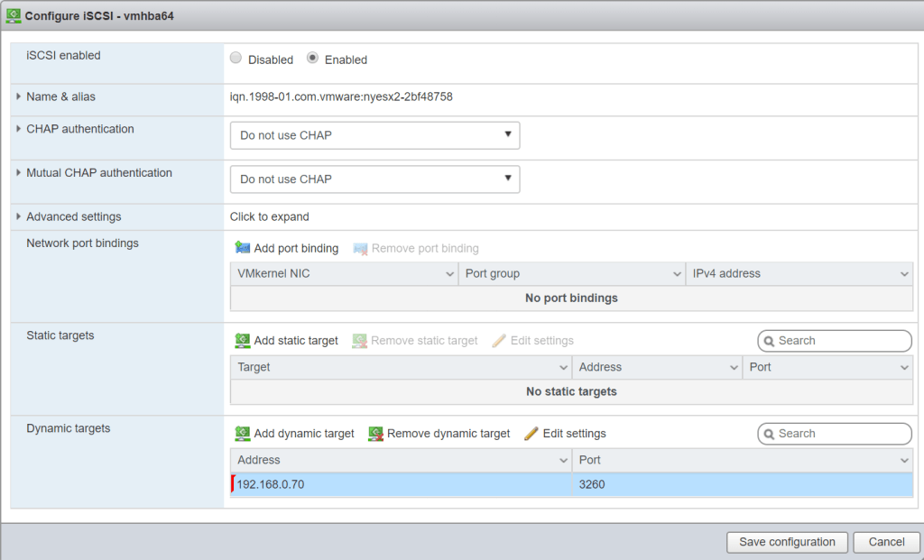The height and width of the screenshot is (560, 924).
Task: Click the Add port binding icon
Action: (x=243, y=248)
